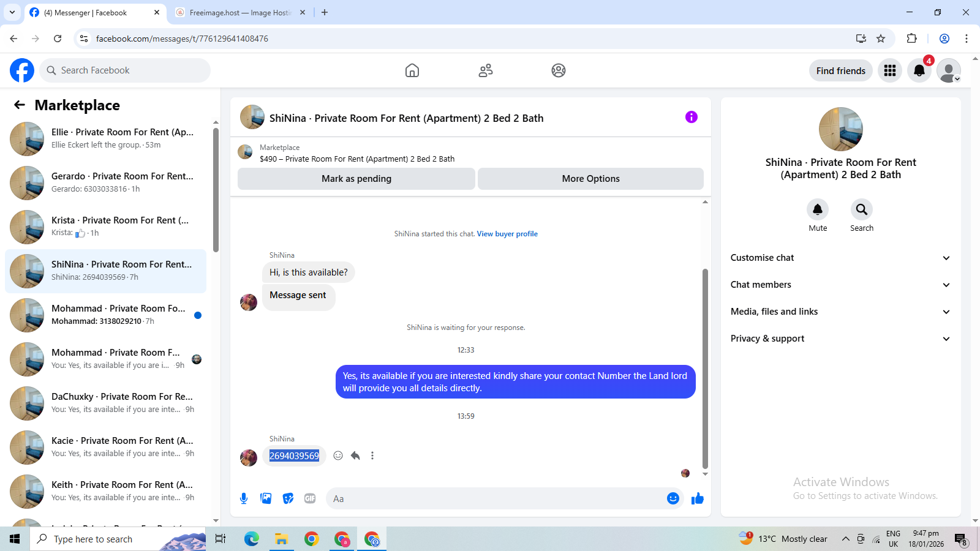This screenshot has height=551, width=980.
Task: Open more options for 2694039569 message
Action: (x=372, y=455)
